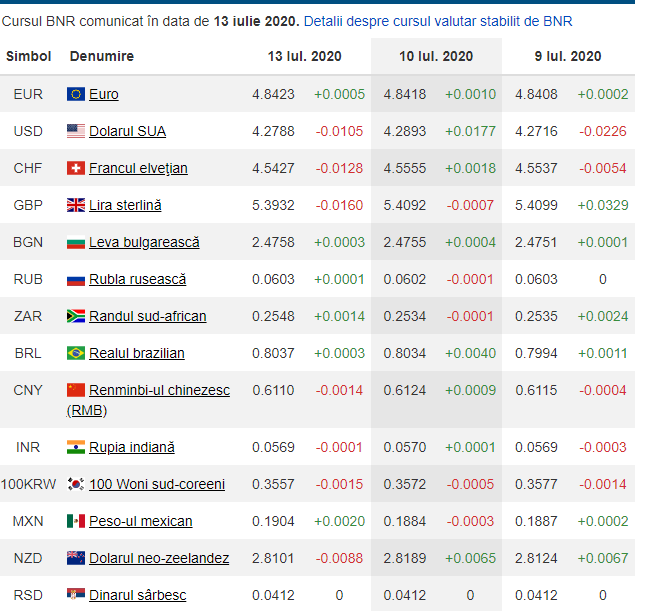Click the South Korean flag icon

click(x=76, y=484)
